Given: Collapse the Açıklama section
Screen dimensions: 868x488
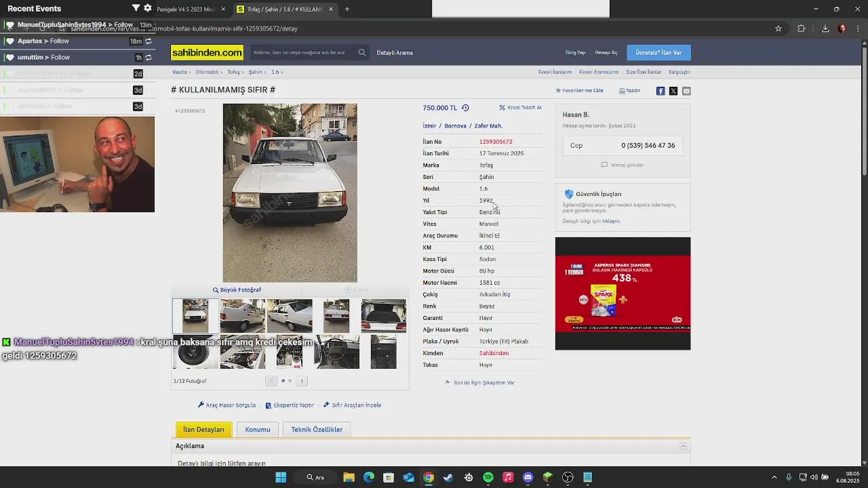Looking at the screenshot, I should tap(684, 446).
